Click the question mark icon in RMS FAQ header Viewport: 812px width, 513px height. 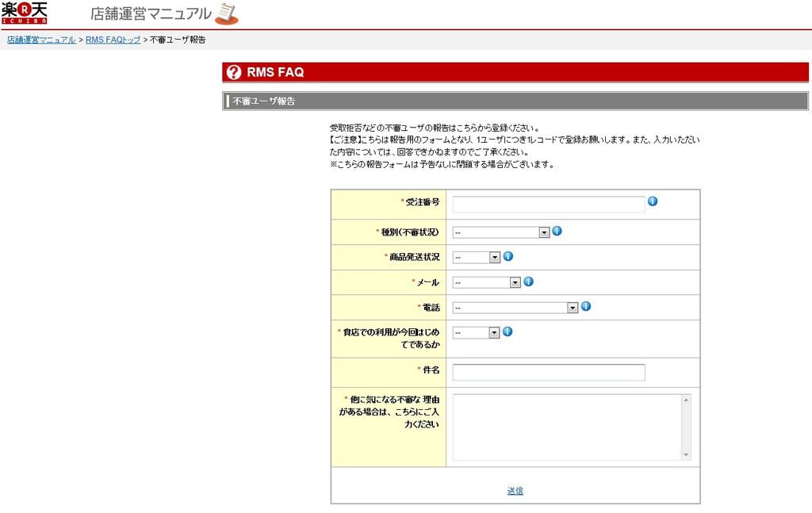[234, 72]
